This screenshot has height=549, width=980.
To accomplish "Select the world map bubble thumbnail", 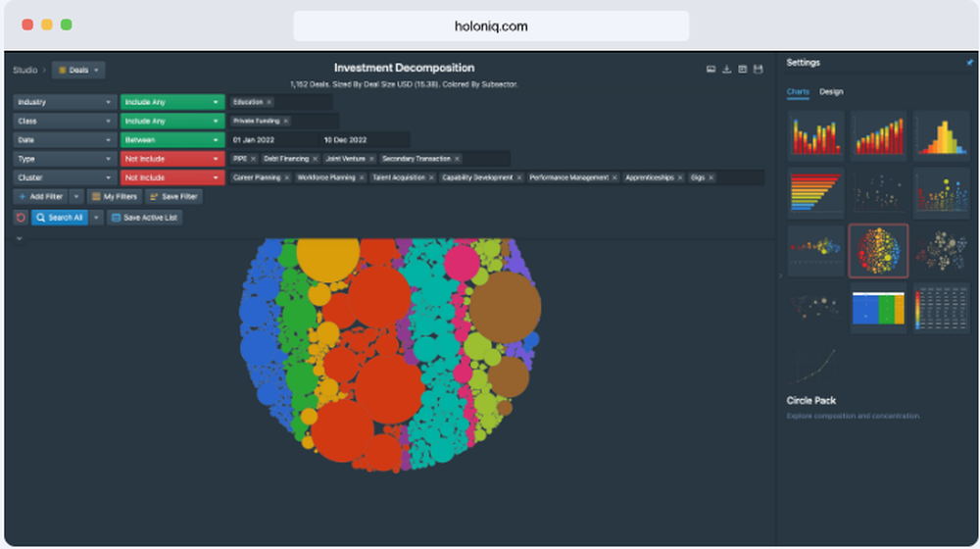I will (815, 308).
